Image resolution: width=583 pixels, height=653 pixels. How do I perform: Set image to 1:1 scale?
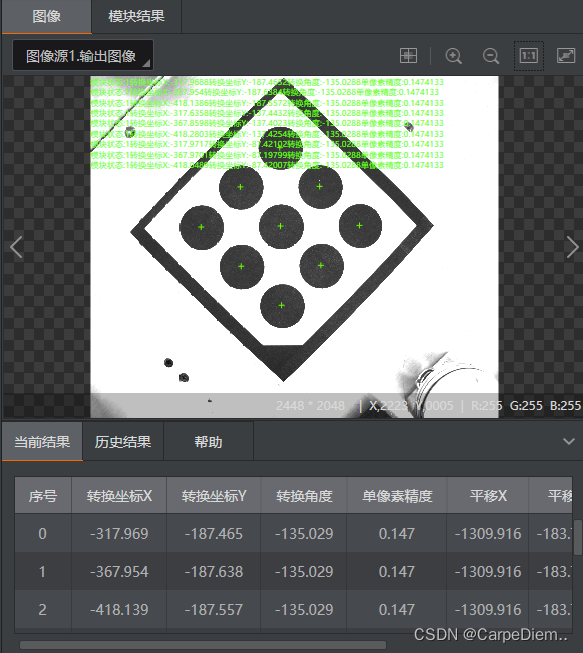(x=528, y=56)
